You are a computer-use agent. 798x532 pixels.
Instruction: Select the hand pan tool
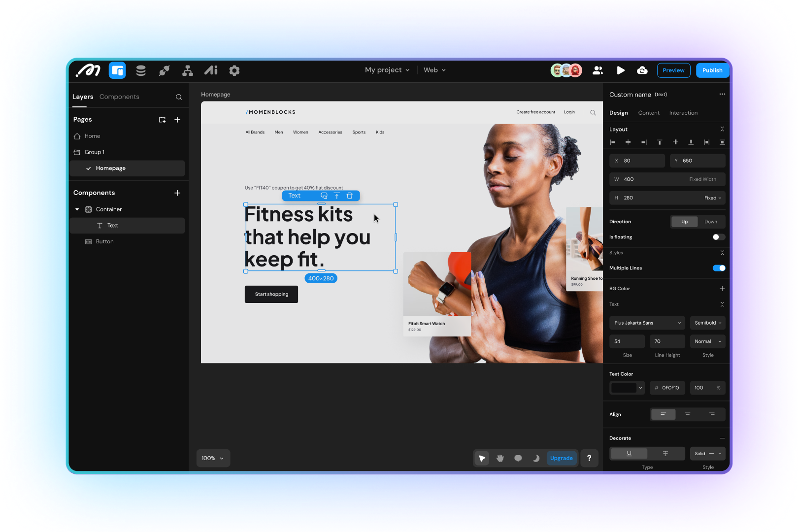500,458
